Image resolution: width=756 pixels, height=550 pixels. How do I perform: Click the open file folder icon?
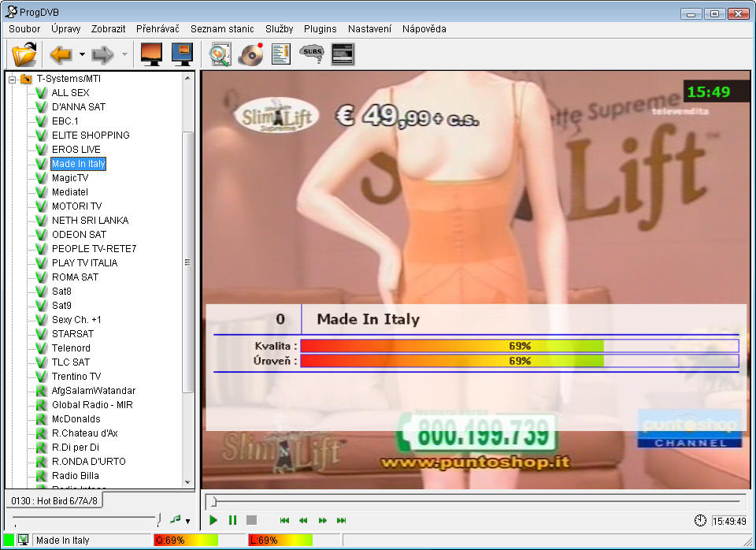[x=24, y=54]
